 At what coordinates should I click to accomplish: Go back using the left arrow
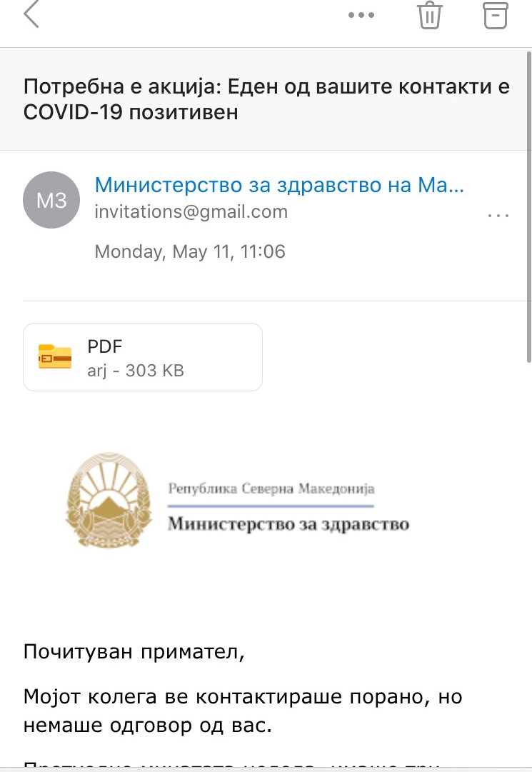(x=31, y=14)
